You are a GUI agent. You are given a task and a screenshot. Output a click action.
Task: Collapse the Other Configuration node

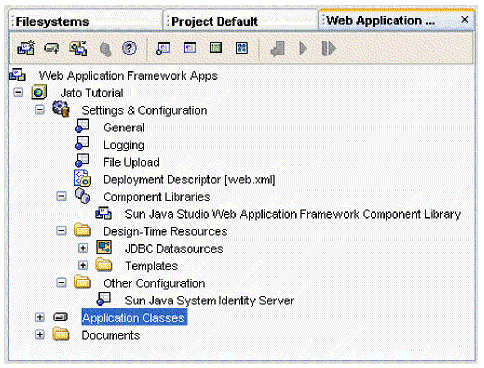[61, 283]
